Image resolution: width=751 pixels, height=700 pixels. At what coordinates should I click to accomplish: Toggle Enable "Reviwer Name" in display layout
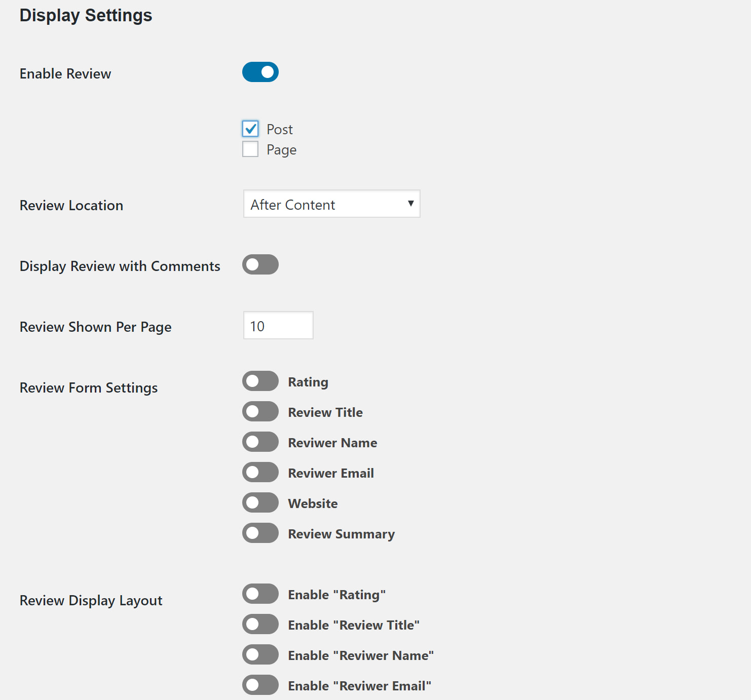260,654
